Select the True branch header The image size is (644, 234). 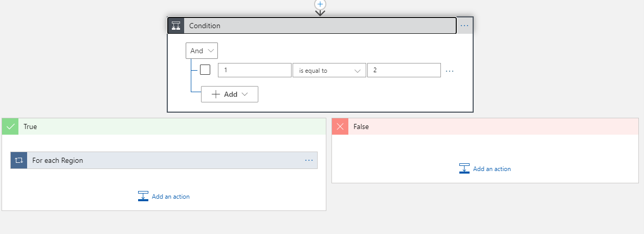pos(164,126)
